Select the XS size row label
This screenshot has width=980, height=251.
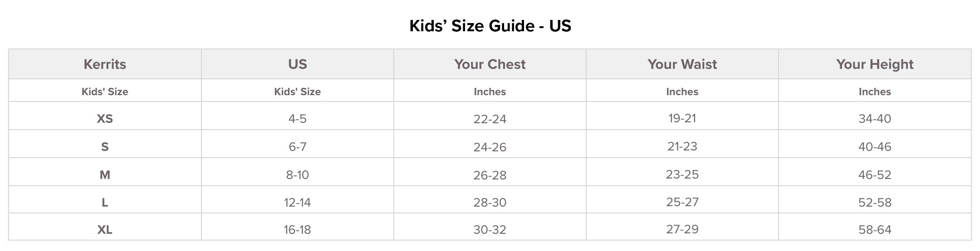coord(105,119)
